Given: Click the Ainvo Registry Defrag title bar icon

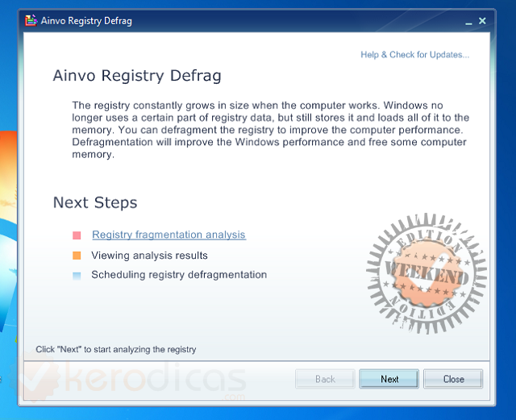Looking at the screenshot, I should point(31,20).
